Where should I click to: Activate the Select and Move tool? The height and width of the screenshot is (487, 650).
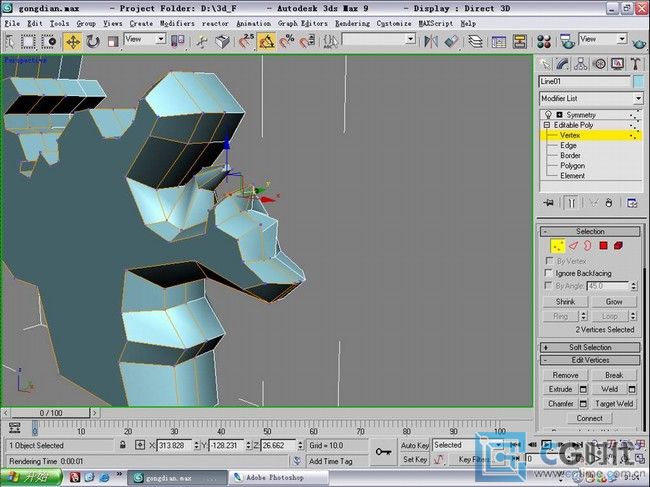pos(73,41)
